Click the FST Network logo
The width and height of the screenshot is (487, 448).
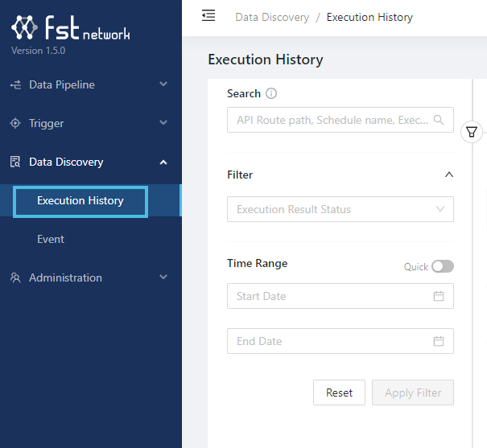pyautogui.click(x=71, y=29)
